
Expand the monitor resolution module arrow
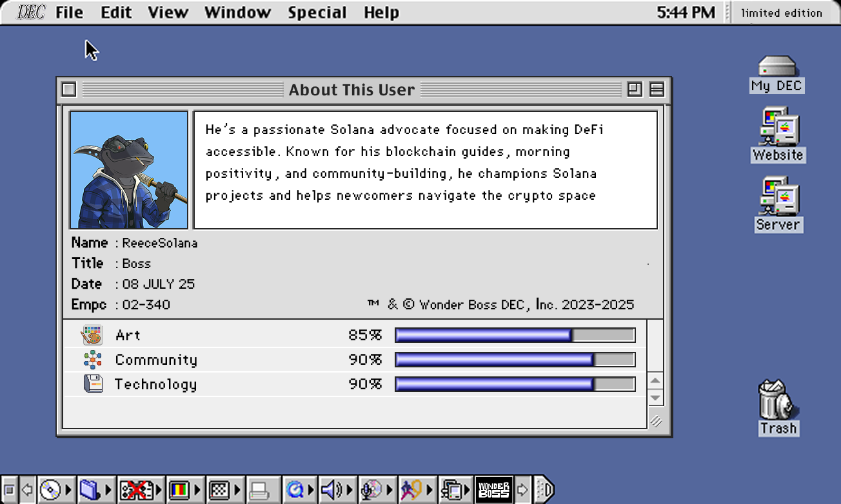[x=237, y=490]
